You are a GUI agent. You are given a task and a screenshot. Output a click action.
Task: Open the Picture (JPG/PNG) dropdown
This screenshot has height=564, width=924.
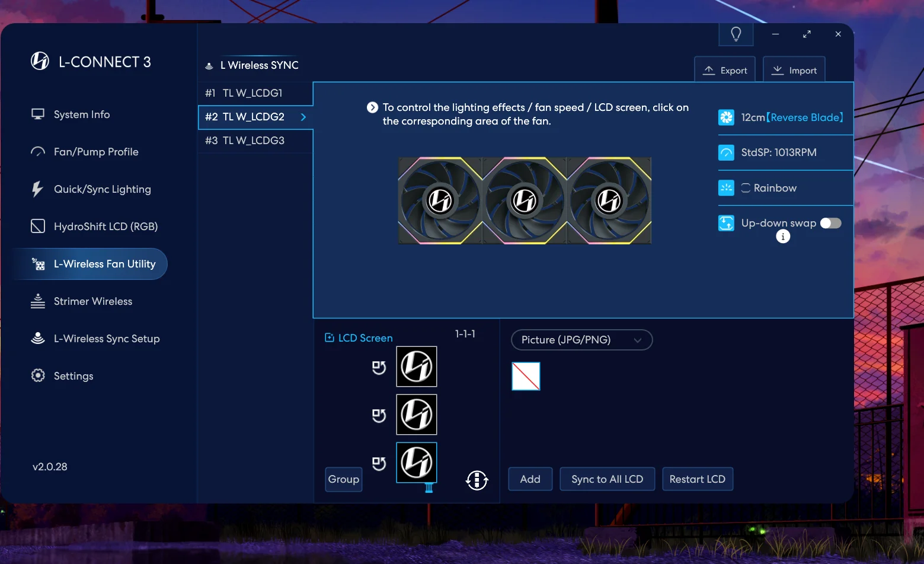coord(581,340)
